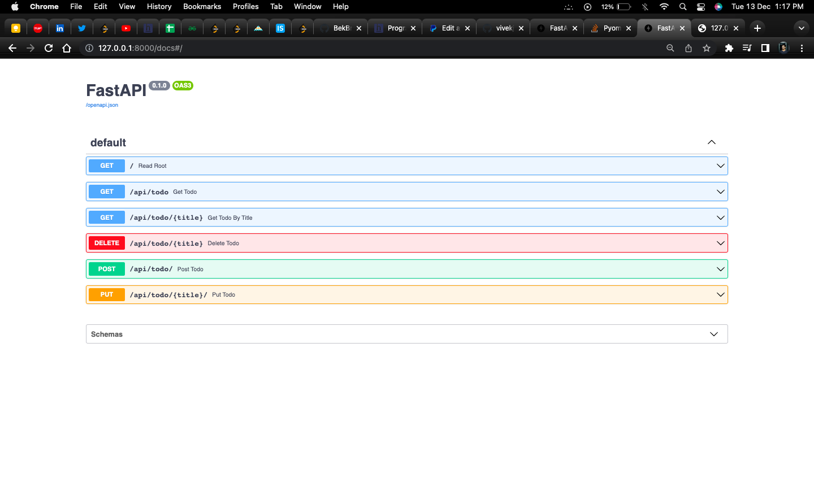Open the Google Sheets pinned tab

170,28
